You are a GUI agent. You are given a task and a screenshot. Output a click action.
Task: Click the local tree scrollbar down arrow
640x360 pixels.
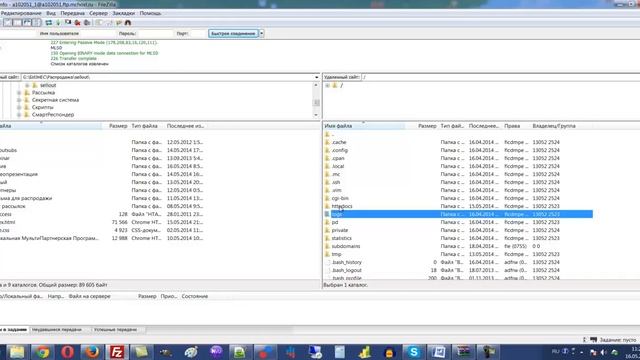[316, 115]
